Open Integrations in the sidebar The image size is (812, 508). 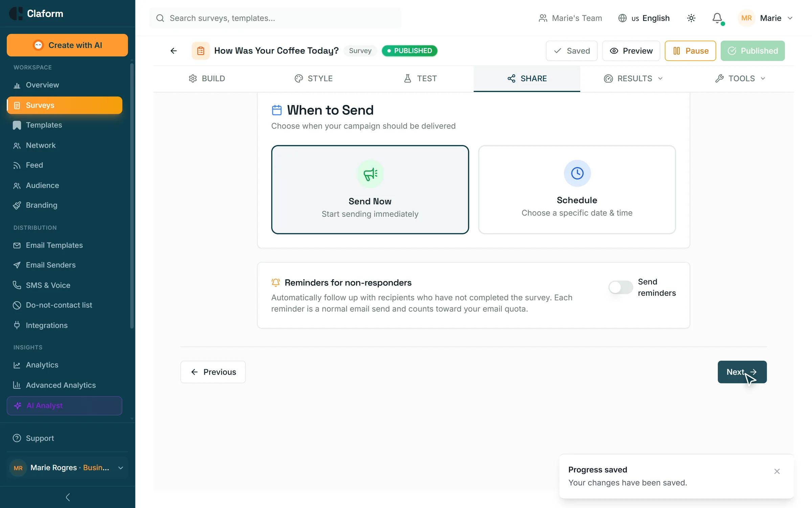click(64, 325)
